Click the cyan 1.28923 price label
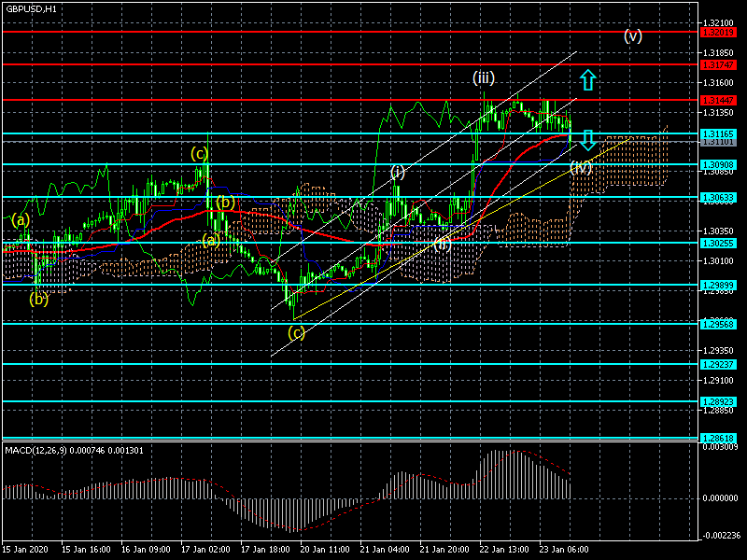This screenshot has width=747, height=560. point(718,402)
